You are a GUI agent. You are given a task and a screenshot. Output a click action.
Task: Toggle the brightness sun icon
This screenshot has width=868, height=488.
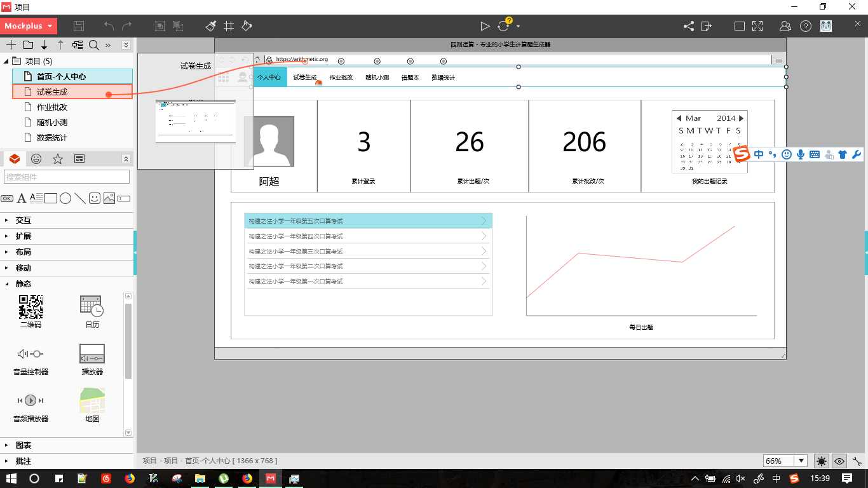pos(822,461)
